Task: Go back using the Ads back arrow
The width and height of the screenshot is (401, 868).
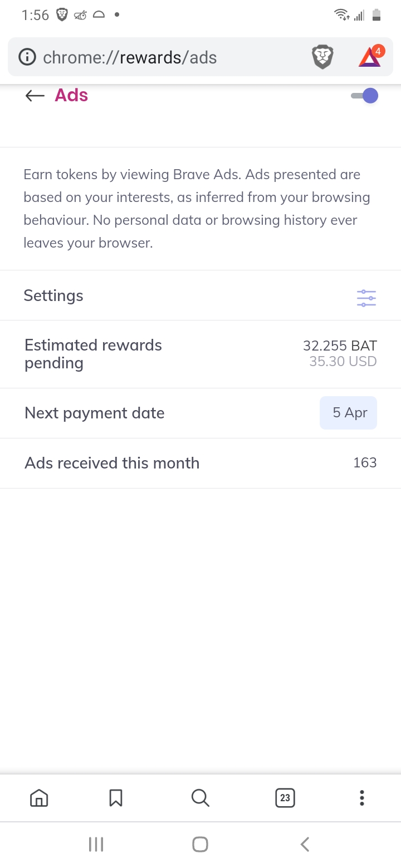Action: pyautogui.click(x=35, y=96)
